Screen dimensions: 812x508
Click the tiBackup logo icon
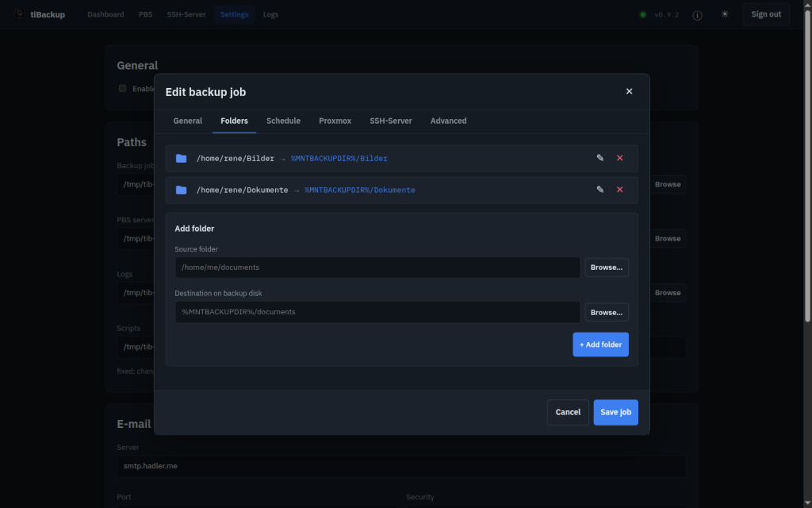tap(20, 14)
